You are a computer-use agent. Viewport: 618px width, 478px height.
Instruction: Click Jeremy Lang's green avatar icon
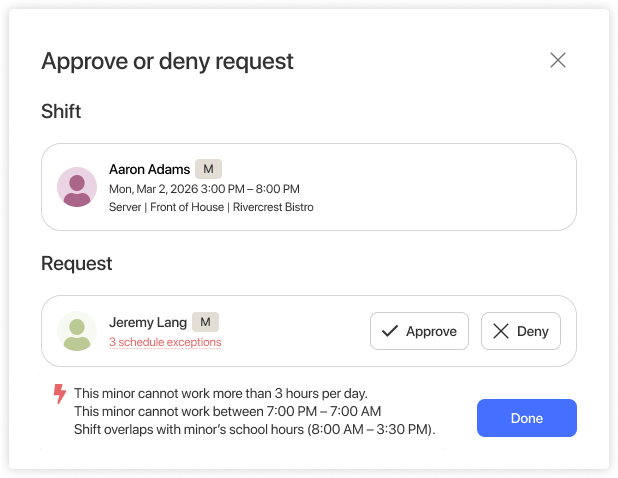[77, 331]
